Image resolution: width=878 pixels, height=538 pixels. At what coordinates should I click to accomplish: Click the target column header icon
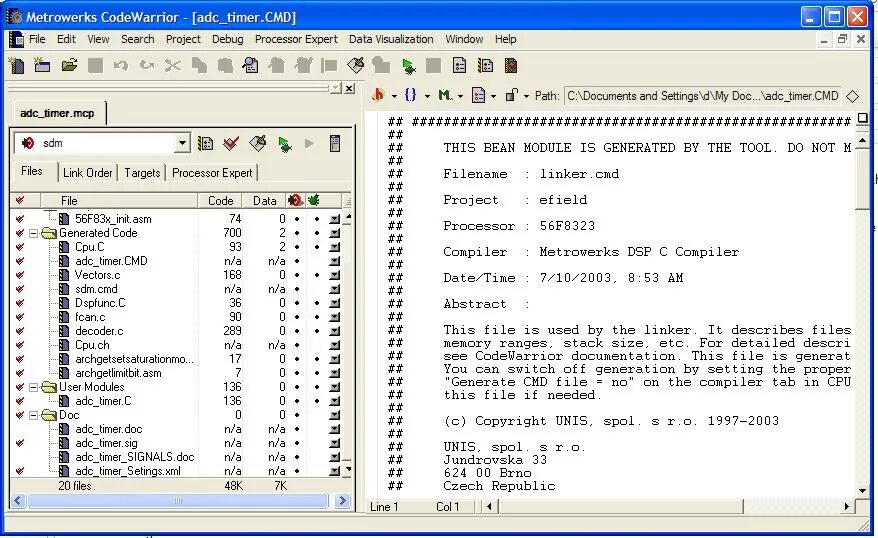pyautogui.click(x=295, y=200)
